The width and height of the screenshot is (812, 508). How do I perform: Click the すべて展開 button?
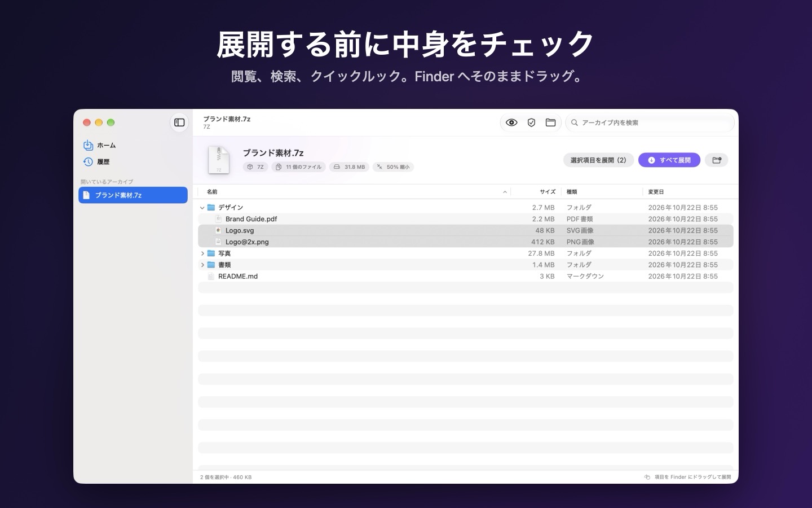pos(669,160)
